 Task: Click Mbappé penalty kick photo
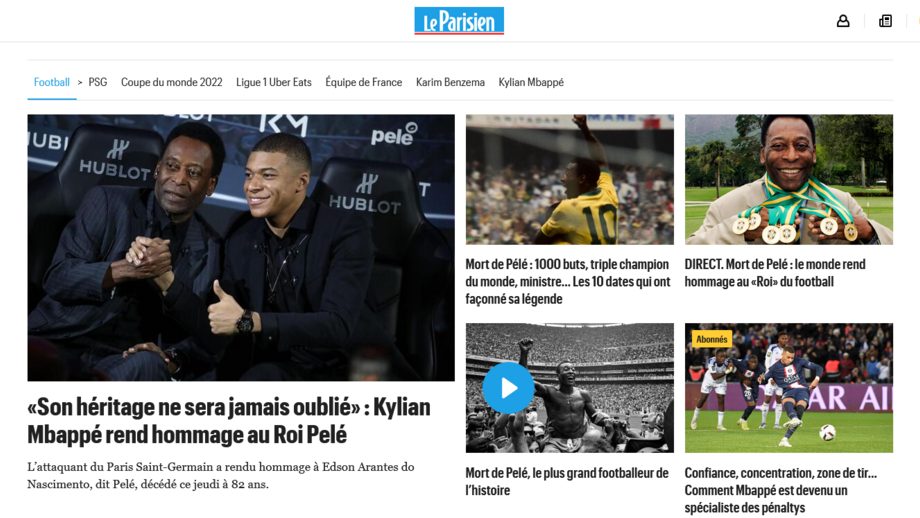pos(789,388)
